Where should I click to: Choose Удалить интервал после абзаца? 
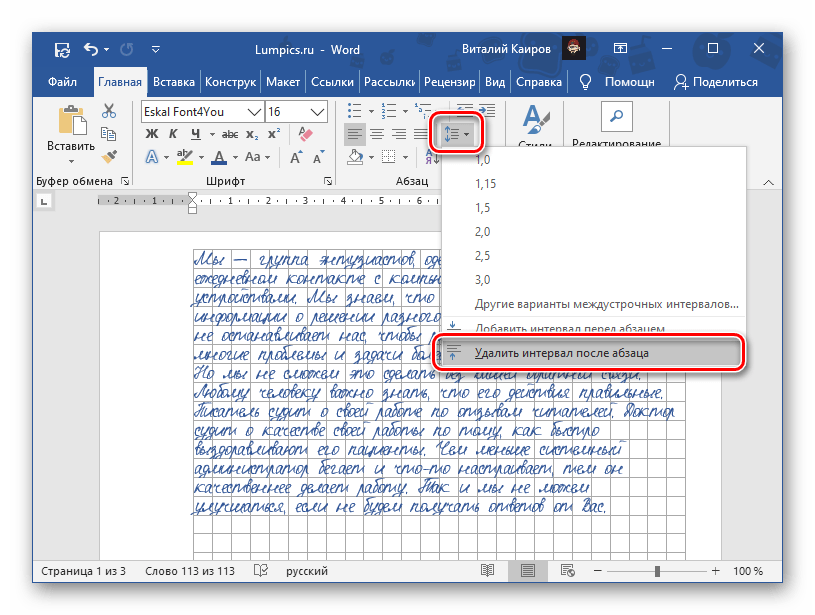click(x=560, y=352)
